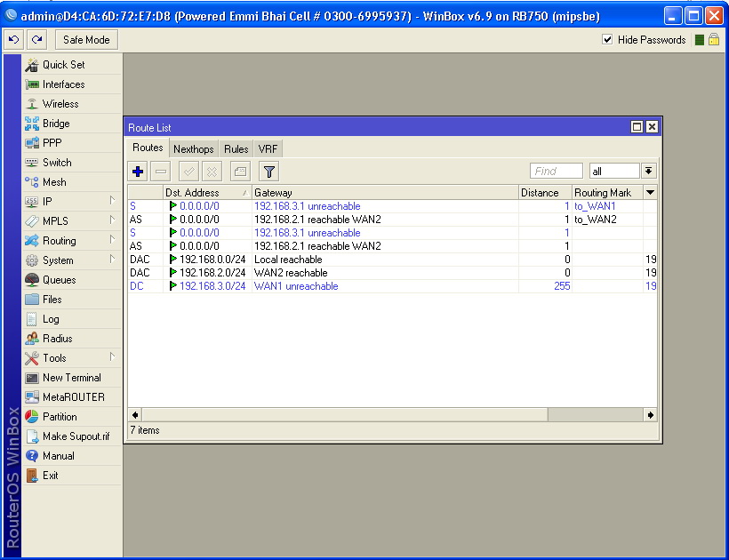Screen dimensions: 729x560
Task: Click the remove (minus) route button
Action: point(161,172)
